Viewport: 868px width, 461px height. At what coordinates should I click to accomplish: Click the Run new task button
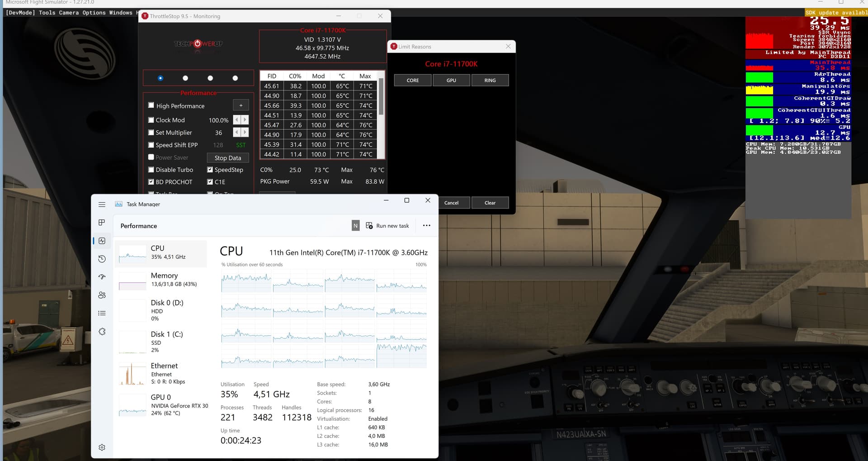point(387,226)
